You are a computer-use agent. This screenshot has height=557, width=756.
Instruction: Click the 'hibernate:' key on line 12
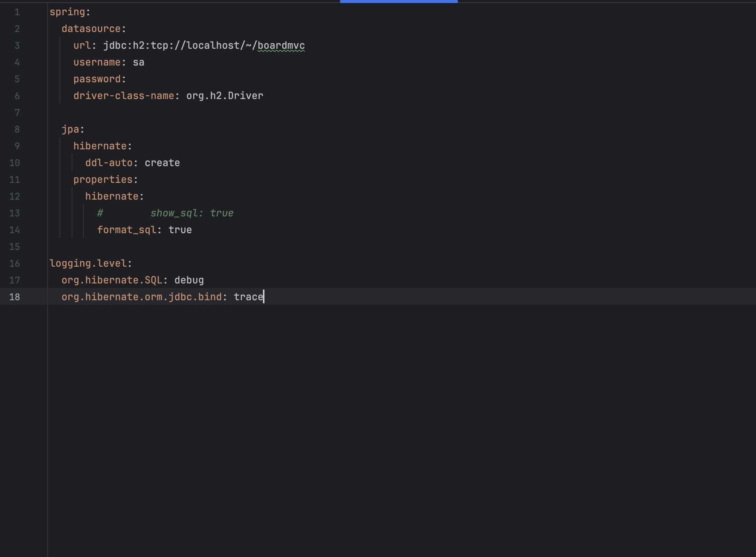point(114,197)
